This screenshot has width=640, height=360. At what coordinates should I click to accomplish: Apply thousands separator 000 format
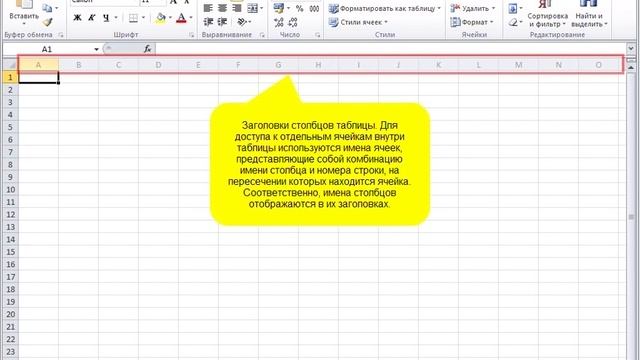(314, 8)
